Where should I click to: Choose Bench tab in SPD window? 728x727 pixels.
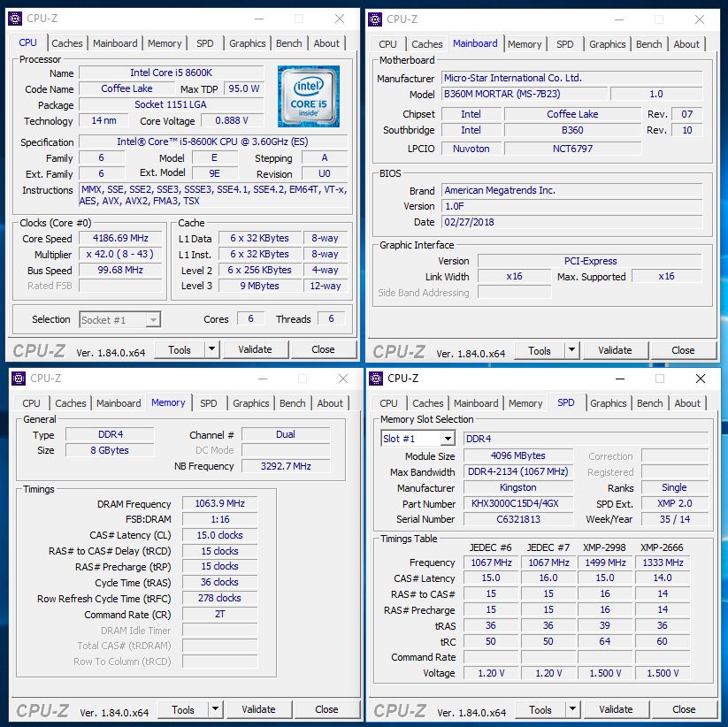click(649, 403)
